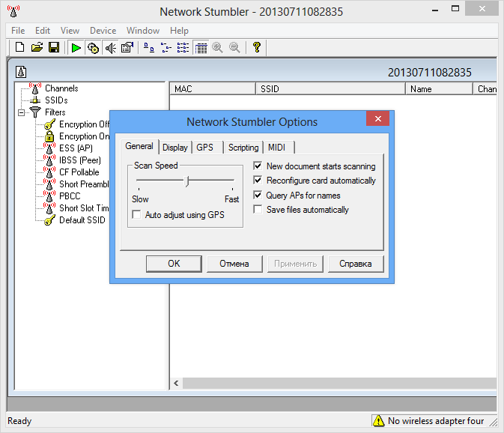Image resolution: width=504 pixels, height=433 pixels.
Task: Select the ESS (AP) filter
Action: (x=76, y=148)
